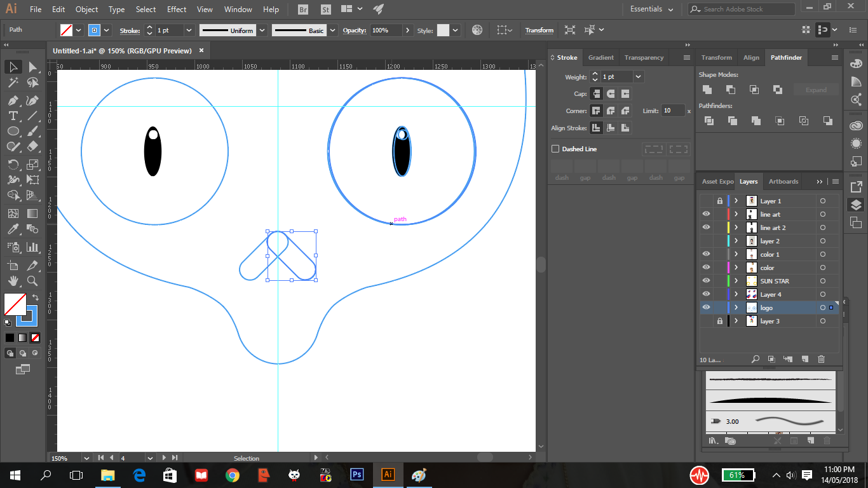
Task: Unlock the layer 3 lock icon
Action: coord(719,321)
